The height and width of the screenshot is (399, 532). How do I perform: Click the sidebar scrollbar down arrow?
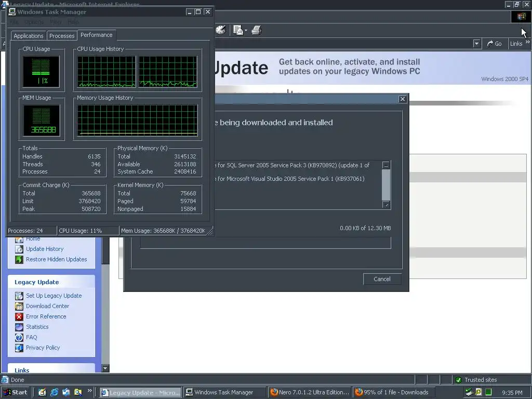point(105,368)
